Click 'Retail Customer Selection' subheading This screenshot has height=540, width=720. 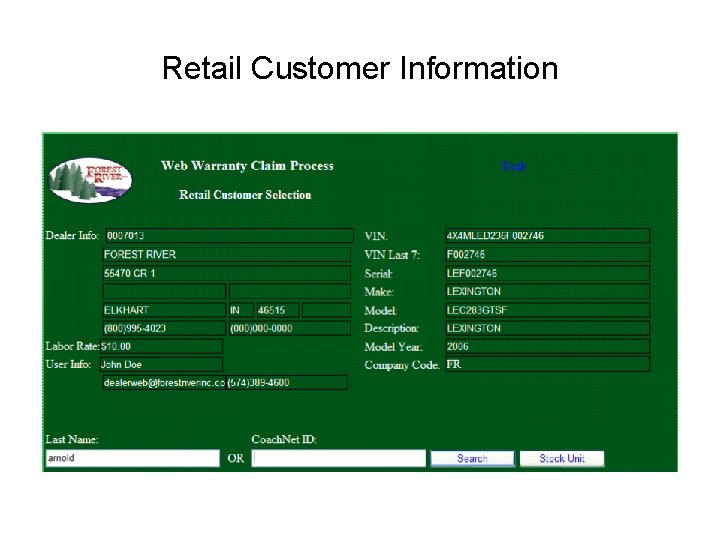click(x=245, y=195)
